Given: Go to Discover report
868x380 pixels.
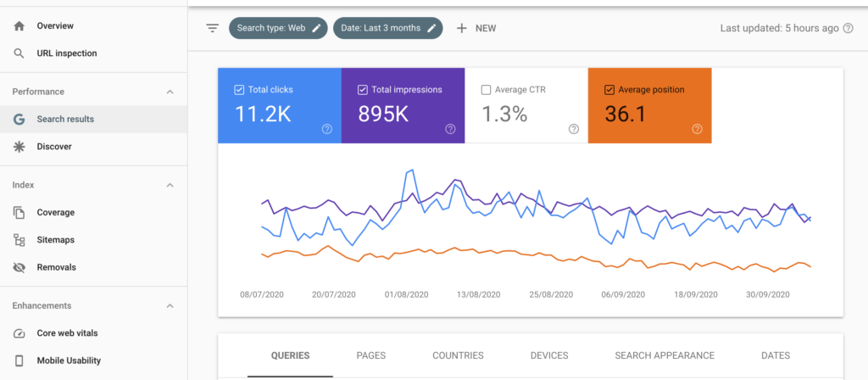Looking at the screenshot, I should 54,147.
